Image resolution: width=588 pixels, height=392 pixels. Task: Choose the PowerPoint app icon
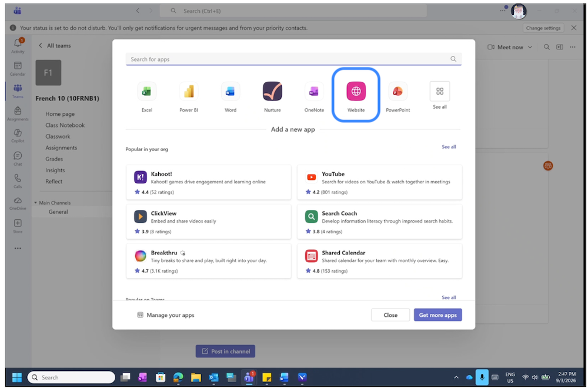tap(398, 91)
